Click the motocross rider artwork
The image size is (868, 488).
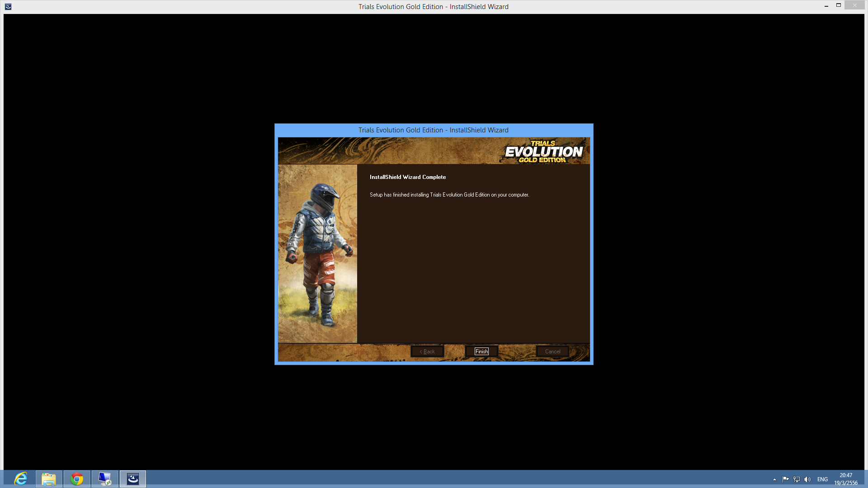click(317, 253)
